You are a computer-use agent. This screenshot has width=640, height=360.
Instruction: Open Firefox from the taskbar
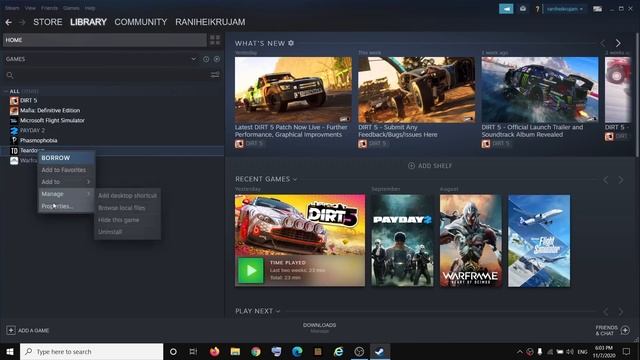214,351
